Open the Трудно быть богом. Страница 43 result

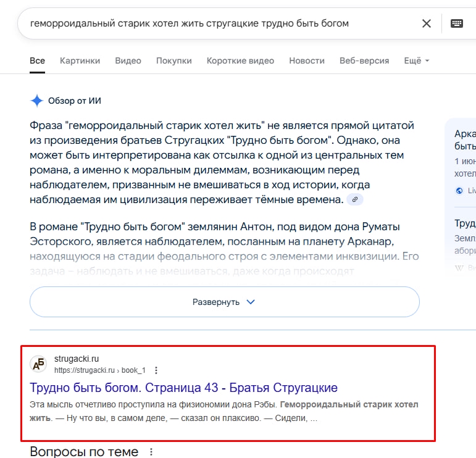coord(183,388)
